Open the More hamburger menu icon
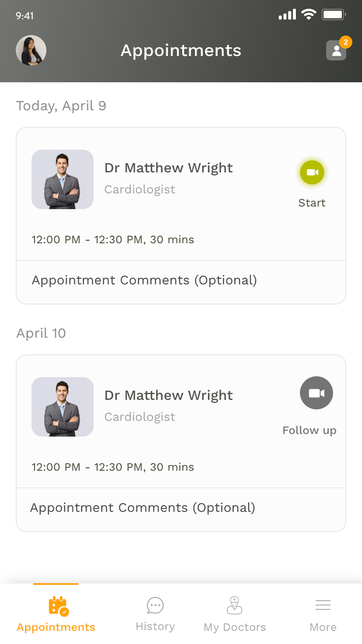 click(x=323, y=605)
